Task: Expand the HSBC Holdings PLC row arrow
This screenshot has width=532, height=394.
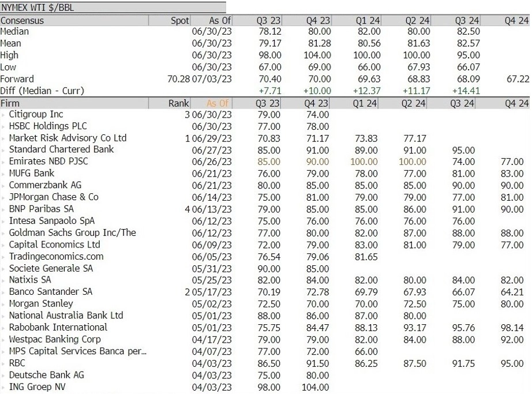Action: pyautogui.click(x=3, y=127)
